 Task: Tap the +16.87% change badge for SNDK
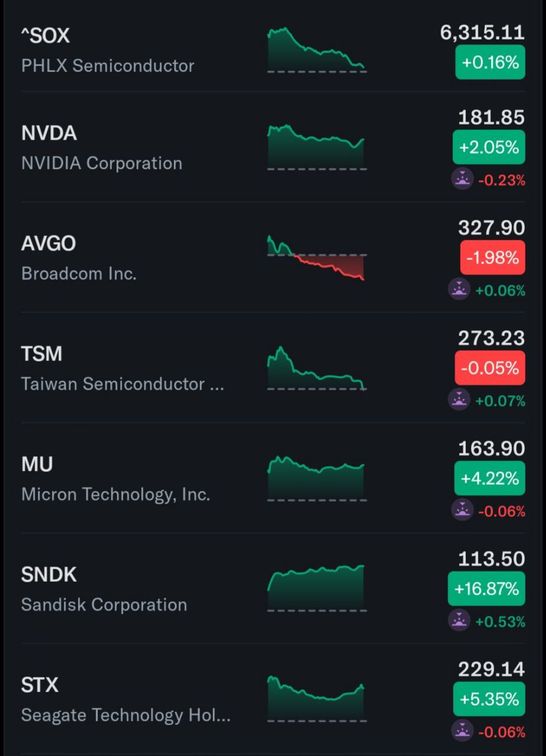(486, 588)
